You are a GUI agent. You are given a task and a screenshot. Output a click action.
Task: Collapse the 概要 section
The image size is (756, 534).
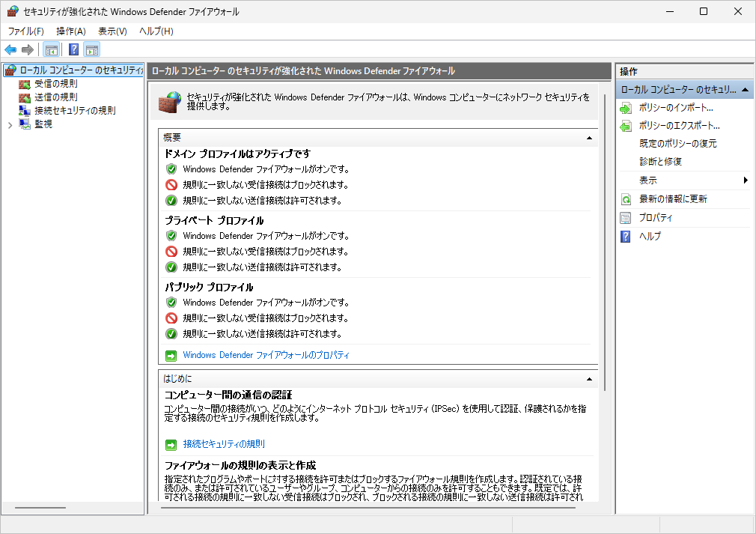tap(589, 138)
